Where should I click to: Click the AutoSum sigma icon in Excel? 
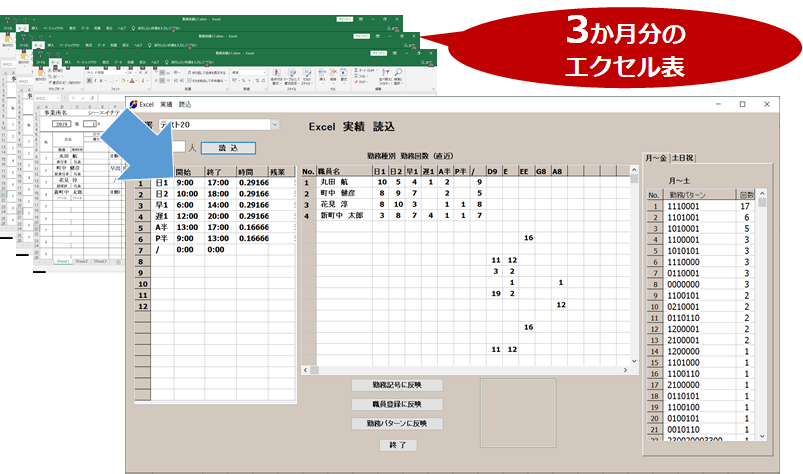click(x=356, y=70)
